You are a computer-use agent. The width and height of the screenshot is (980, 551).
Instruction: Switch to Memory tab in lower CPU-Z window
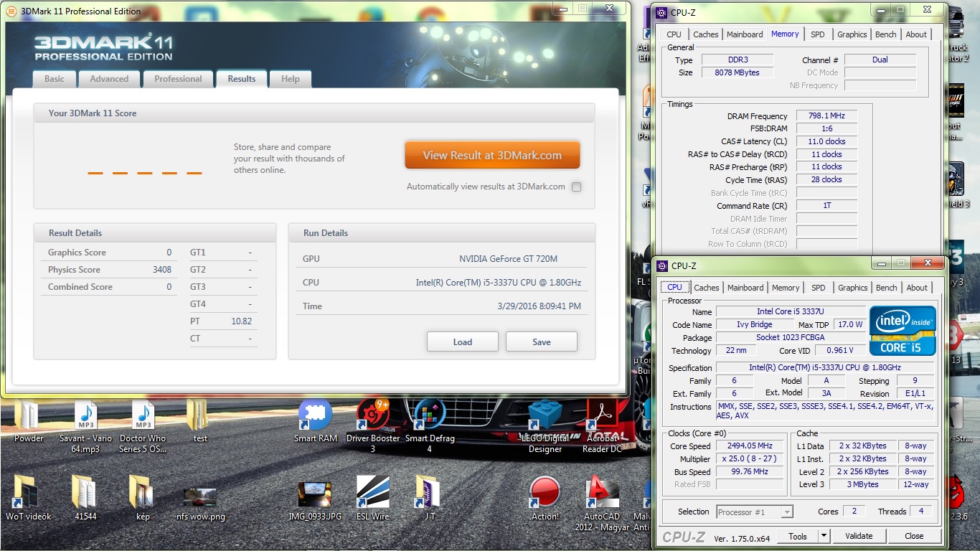pos(786,288)
